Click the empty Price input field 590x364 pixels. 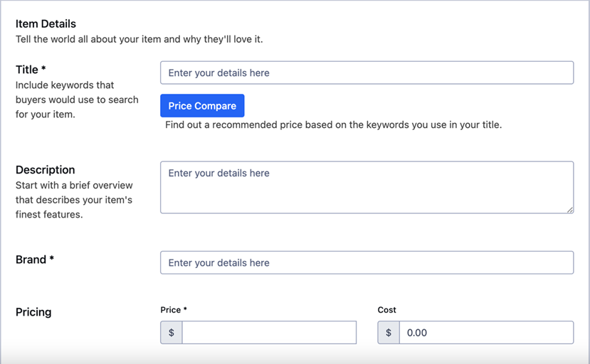[269, 333]
